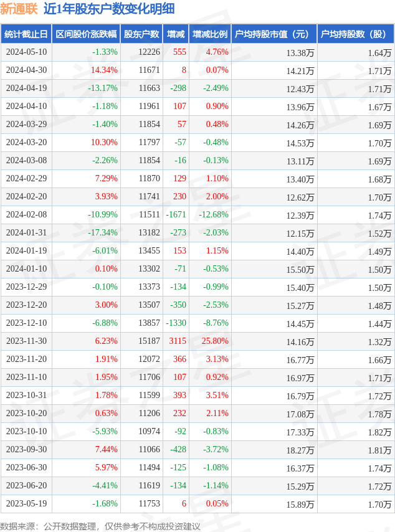Click the 15187 shareholder count cell
This screenshot has height=532, width=395.
[149, 341]
